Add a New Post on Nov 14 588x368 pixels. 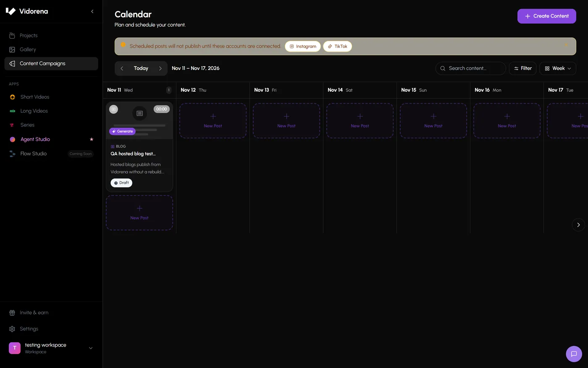[360, 121]
